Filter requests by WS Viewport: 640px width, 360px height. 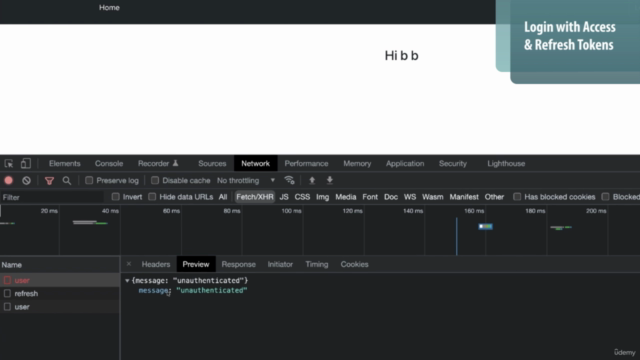[410, 197]
